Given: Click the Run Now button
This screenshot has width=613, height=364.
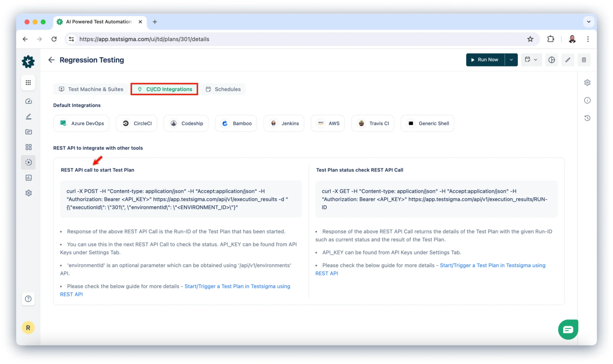Looking at the screenshot, I should click(x=485, y=60).
